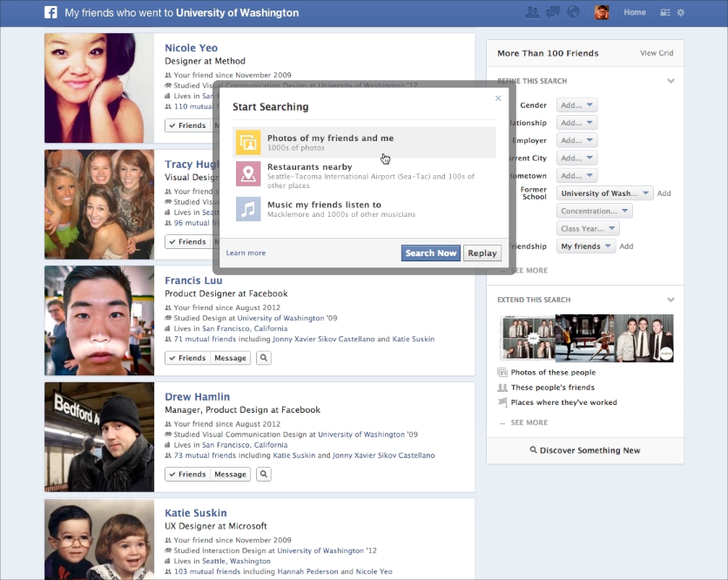
Task: Toggle Friends button for Nicole Yeo
Action: click(x=187, y=125)
